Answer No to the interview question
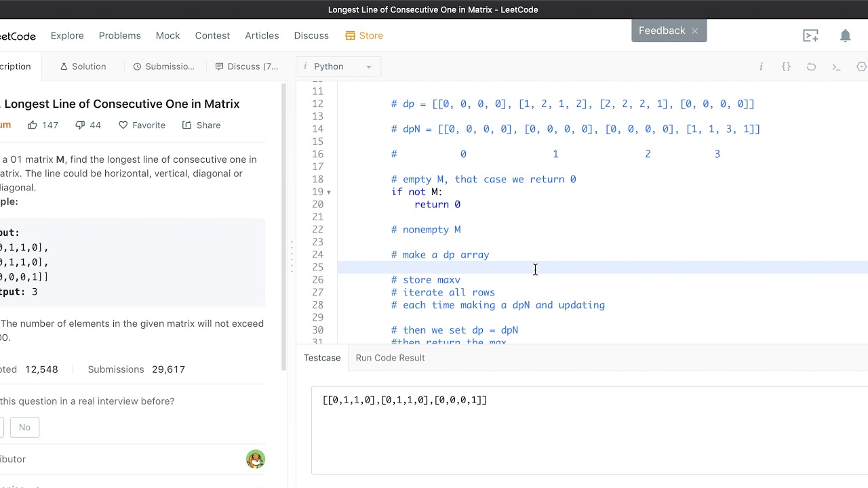Screen dimensions: 868x488 tap(24, 427)
